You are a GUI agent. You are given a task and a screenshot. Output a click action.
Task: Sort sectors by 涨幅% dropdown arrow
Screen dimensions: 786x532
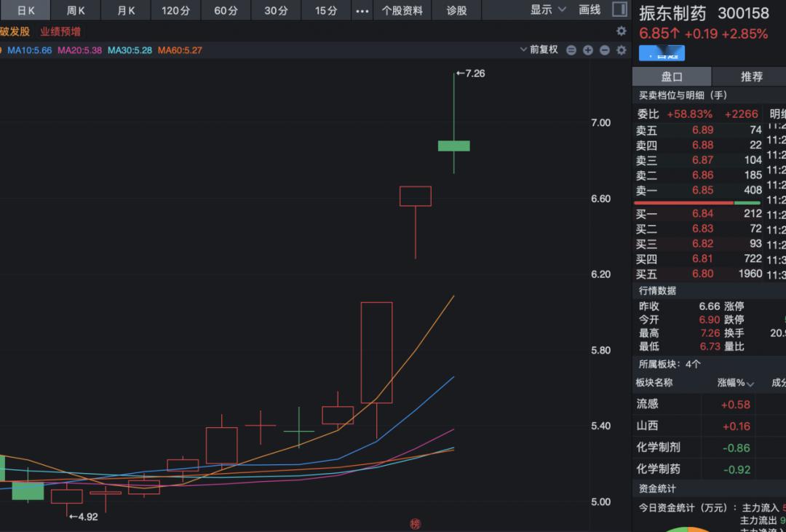point(750,384)
